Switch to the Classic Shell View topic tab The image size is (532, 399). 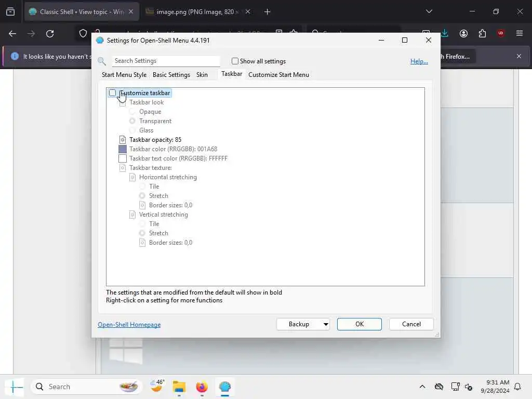point(82,12)
